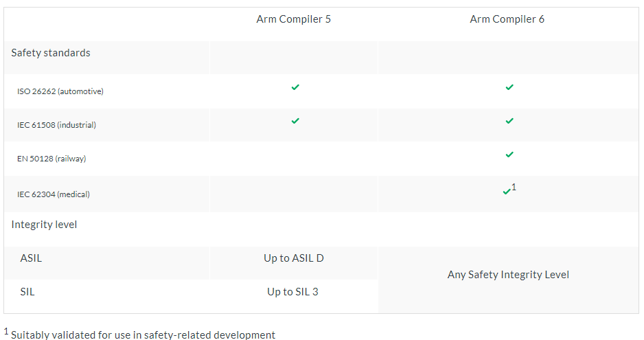644x340 pixels.
Task: Click the Safety standards section heading
Action: [51, 53]
